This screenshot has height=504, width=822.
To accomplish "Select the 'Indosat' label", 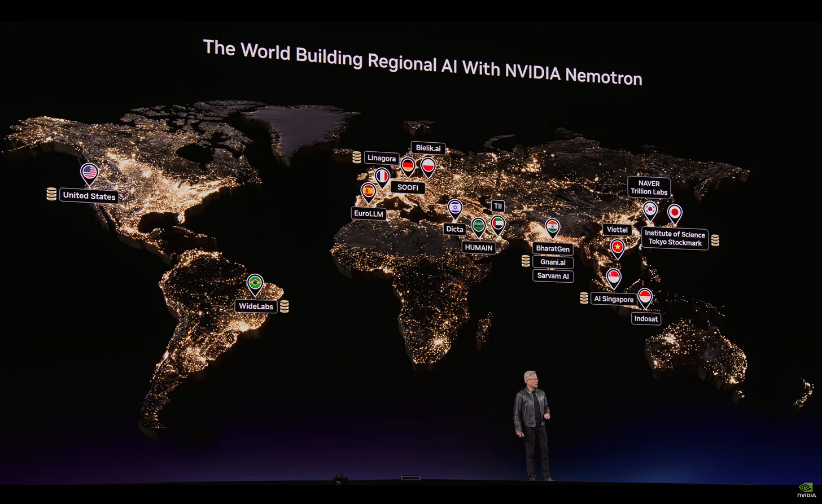I will pos(646,319).
